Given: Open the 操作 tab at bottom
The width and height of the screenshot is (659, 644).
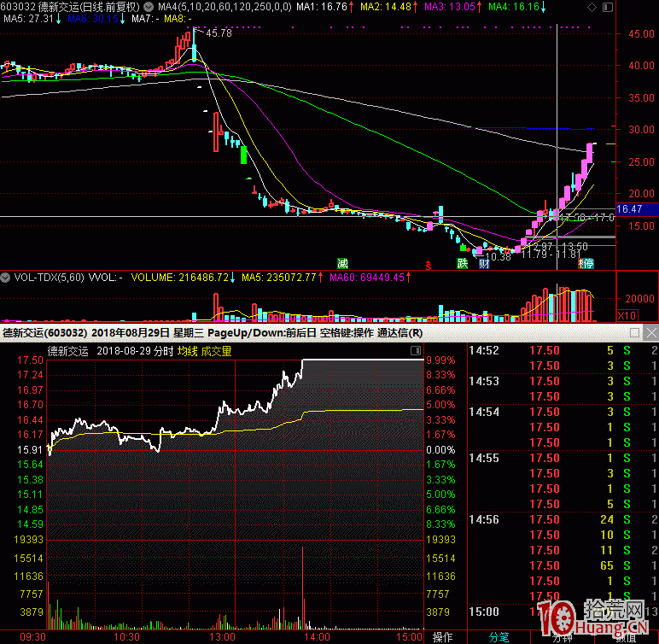Looking at the screenshot, I should click(442, 637).
